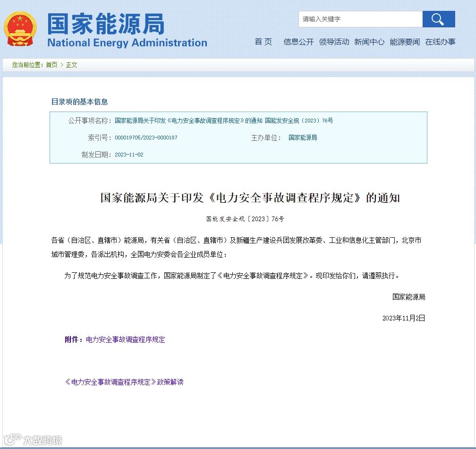The width and height of the screenshot is (476, 449).
Task: Click the signature 国家能源局 at letter end
Action: (408, 297)
